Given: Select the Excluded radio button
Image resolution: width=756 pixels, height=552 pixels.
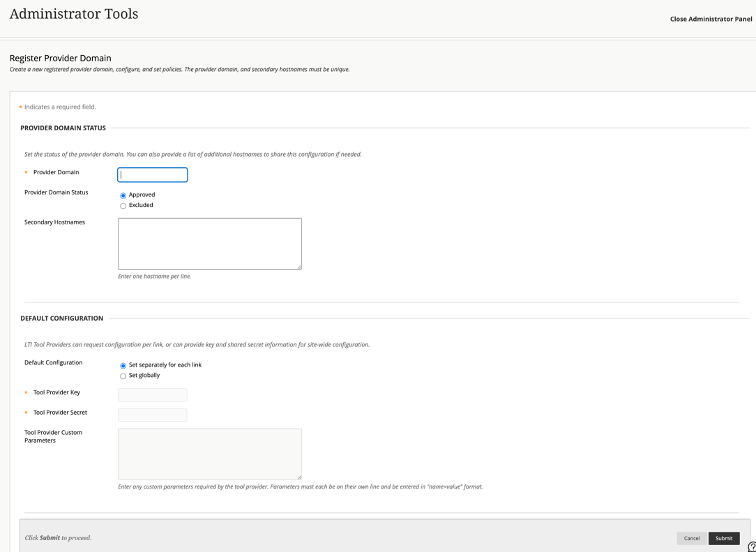Looking at the screenshot, I should tap(123, 206).
